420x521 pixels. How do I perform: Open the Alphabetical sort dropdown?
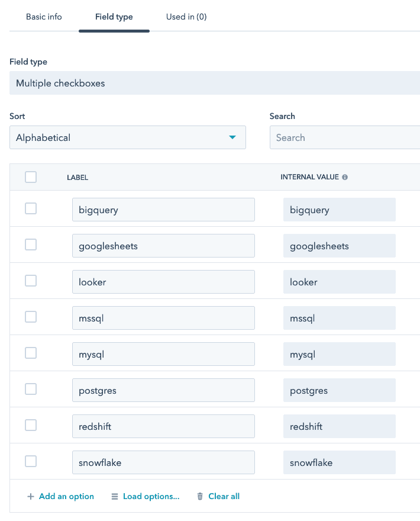coord(128,138)
